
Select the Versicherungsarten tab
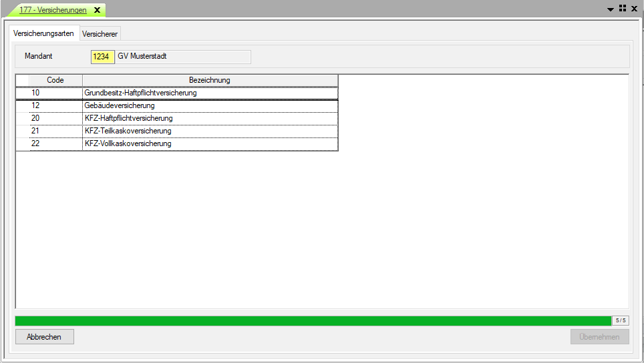(43, 33)
